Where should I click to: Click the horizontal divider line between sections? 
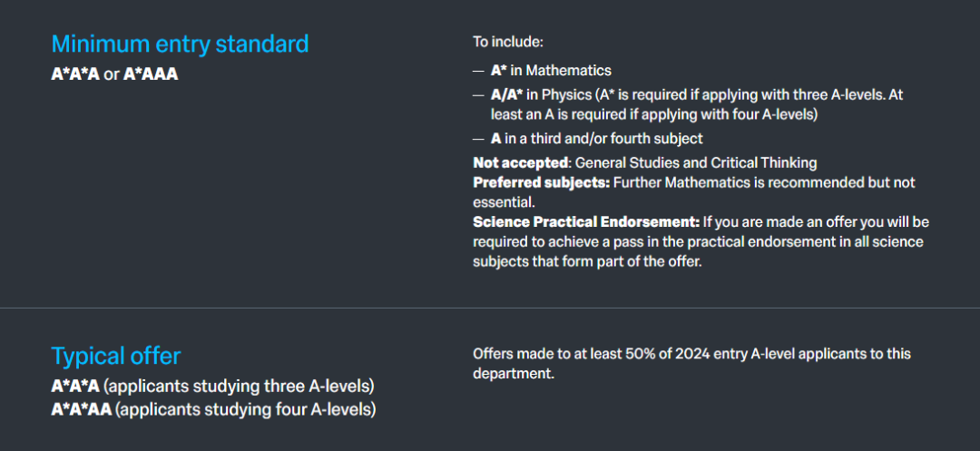490,309
